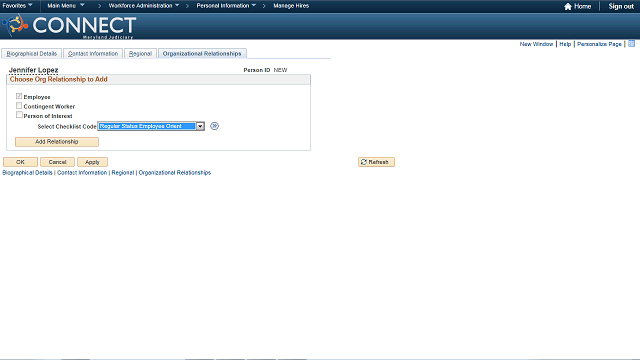Expand the Favorites menu
Viewport: 640px width, 360px height.
(18, 6)
